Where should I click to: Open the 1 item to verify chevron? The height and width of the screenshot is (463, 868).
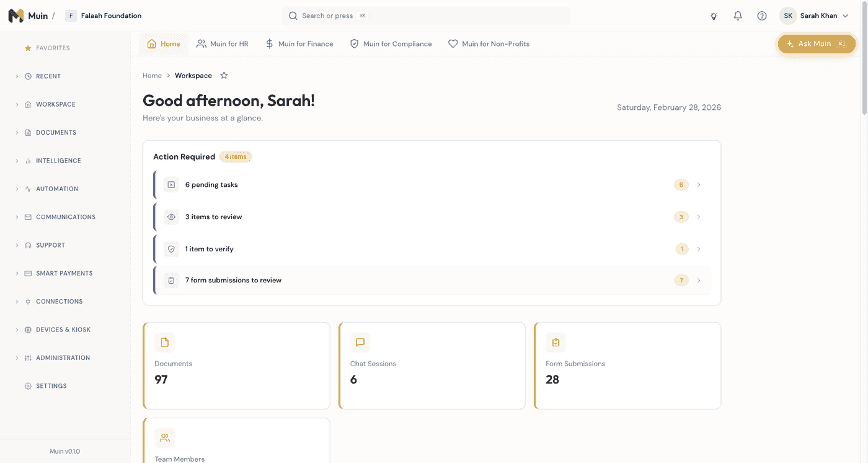699,249
